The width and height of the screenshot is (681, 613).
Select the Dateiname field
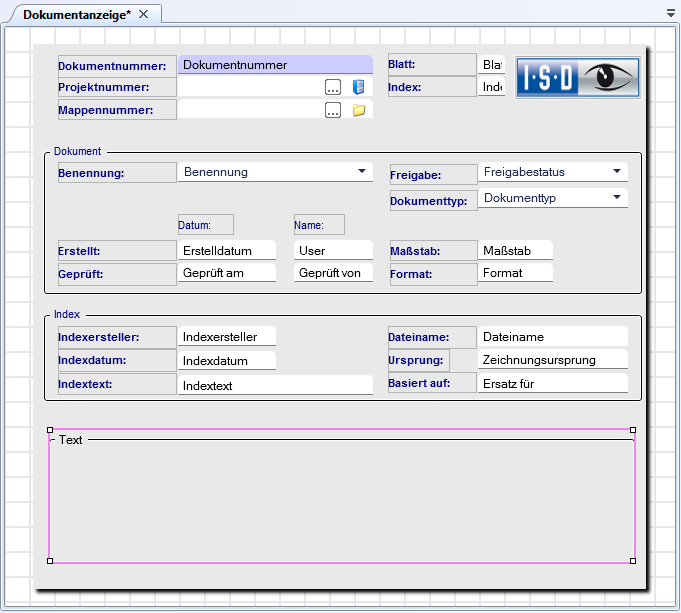pyautogui.click(x=552, y=338)
